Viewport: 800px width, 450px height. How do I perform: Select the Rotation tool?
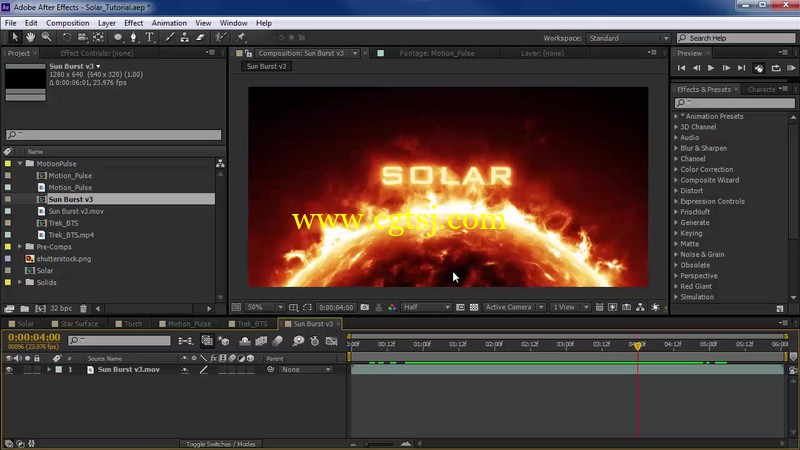click(x=66, y=37)
